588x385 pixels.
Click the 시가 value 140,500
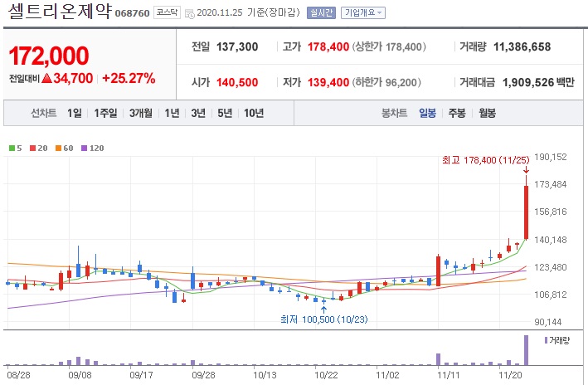tap(237, 82)
